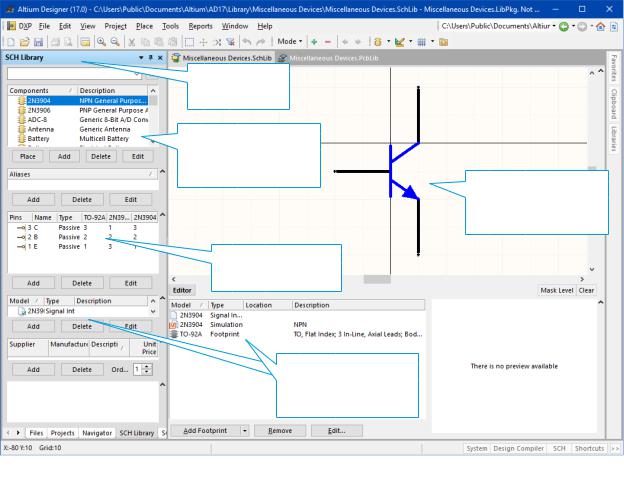
Task: Click the green plus Add Mode icon
Action: click(314, 42)
